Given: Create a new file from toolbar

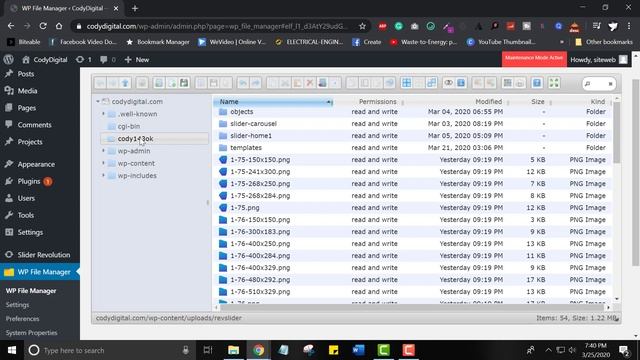Looking at the screenshot, I should click(x=171, y=83).
